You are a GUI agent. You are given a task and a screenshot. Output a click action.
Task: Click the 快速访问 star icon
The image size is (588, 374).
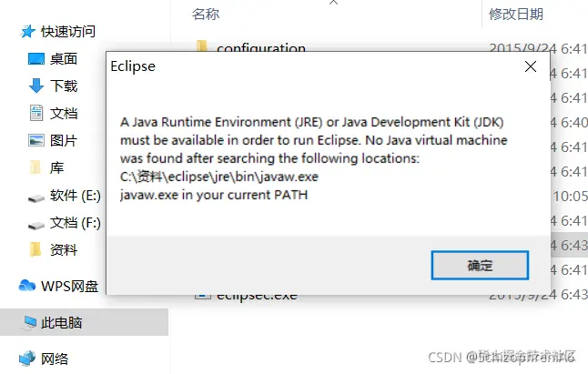[x=27, y=32]
